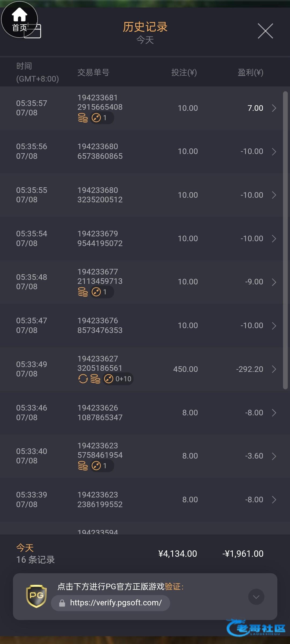This screenshot has width=290, height=644.
Task: Click the respin circle icon at 05:33:49
Action: [x=83, y=379]
